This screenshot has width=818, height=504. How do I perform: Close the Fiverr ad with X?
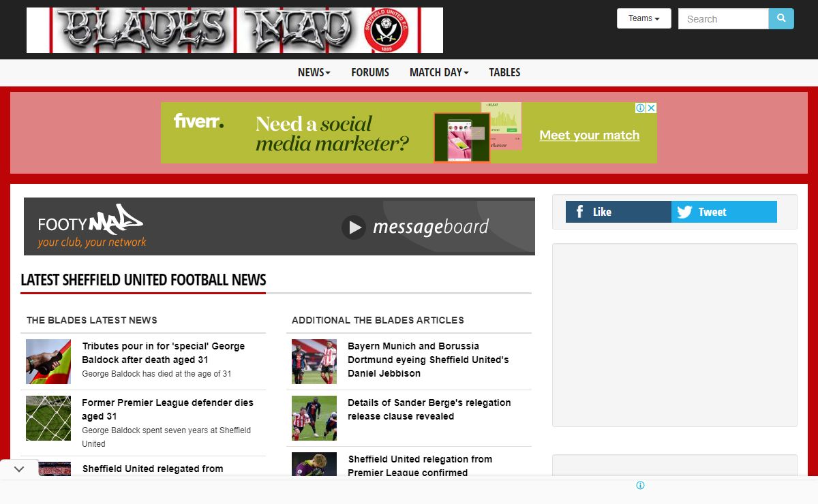coord(652,108)
